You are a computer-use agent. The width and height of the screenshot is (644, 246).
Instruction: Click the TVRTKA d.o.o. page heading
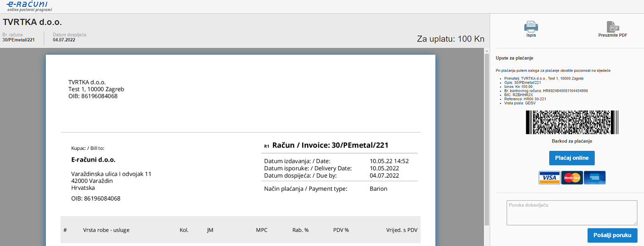tap(32, 22)
